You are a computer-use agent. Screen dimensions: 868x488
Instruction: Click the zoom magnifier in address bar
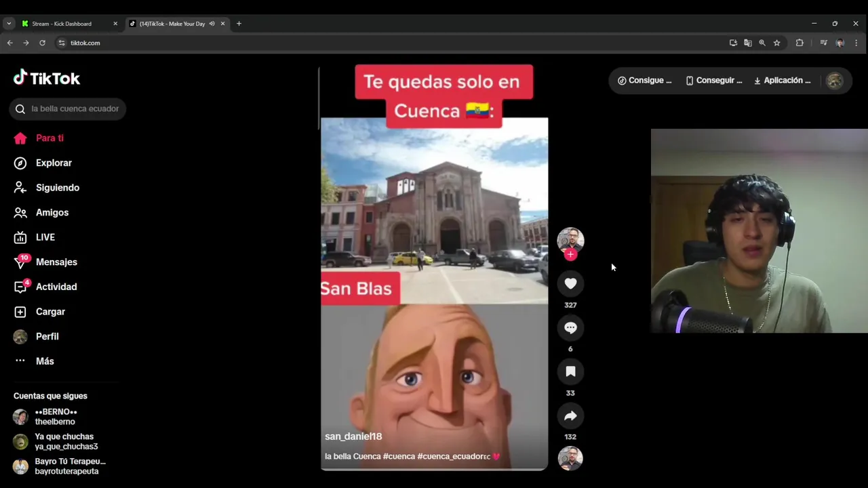(762, 43)
